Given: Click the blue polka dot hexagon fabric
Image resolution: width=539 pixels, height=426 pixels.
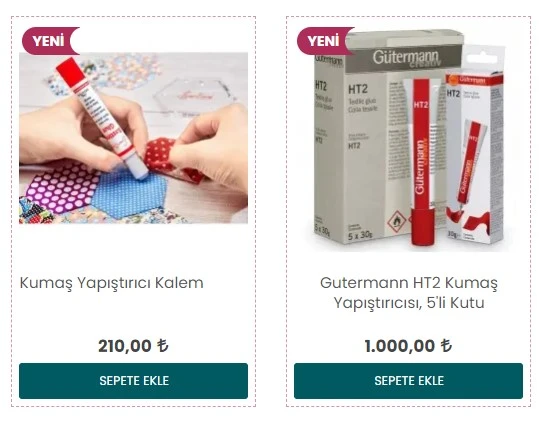Looking at the screenshot, I should [129, 194].
